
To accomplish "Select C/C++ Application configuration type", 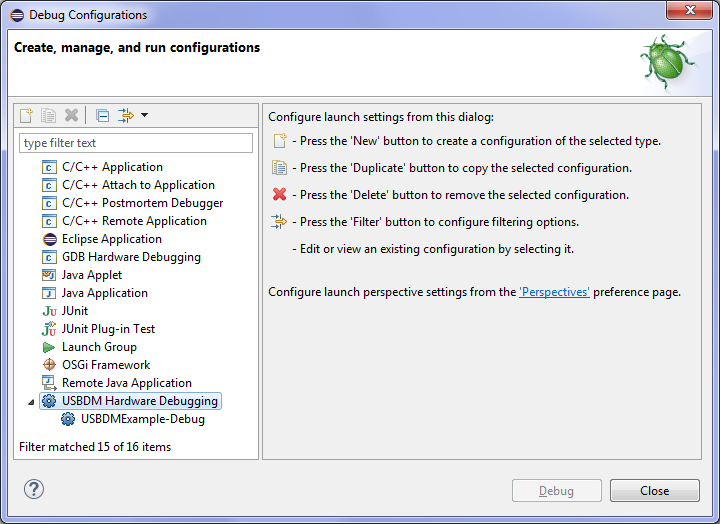I will [112, 167].
